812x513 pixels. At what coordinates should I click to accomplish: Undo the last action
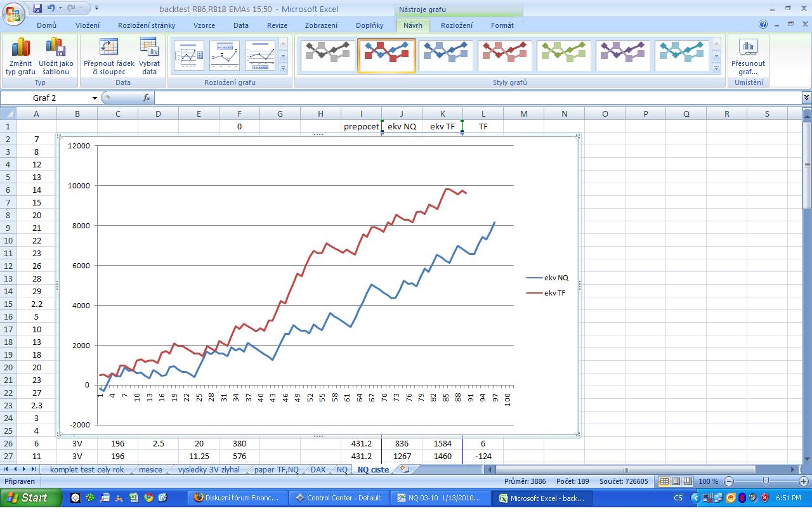pos(51,9)
